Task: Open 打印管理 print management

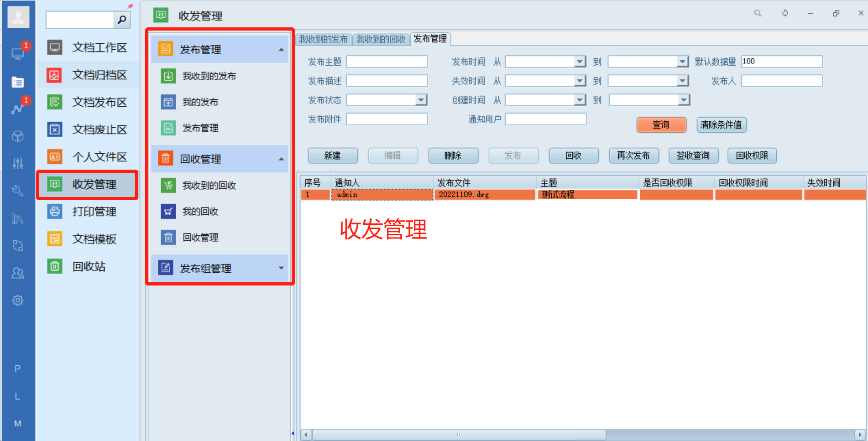Action: pyautogui.click(x=94, y=212)
